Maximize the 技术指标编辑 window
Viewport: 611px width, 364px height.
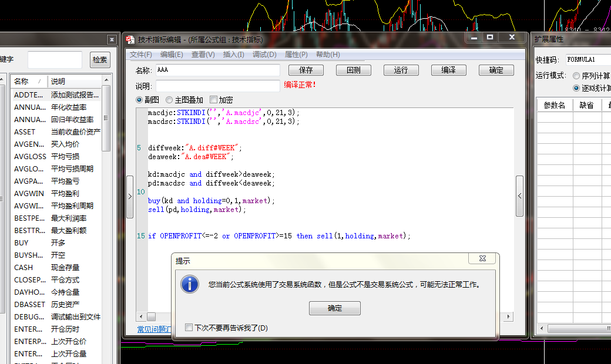click(x=490, y=38)
